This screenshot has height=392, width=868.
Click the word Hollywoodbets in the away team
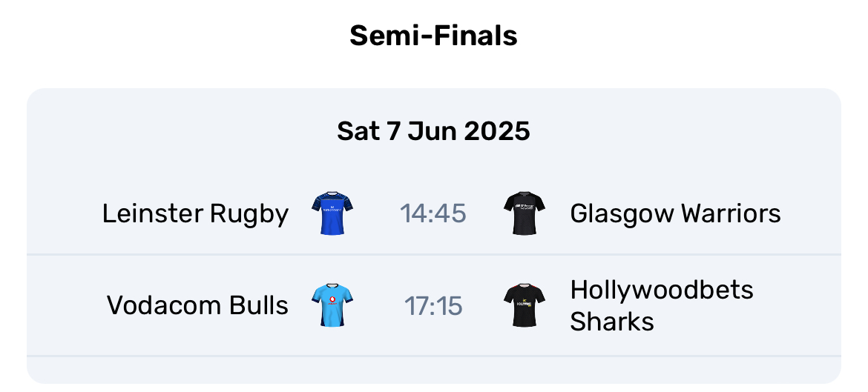coord(662,290)
